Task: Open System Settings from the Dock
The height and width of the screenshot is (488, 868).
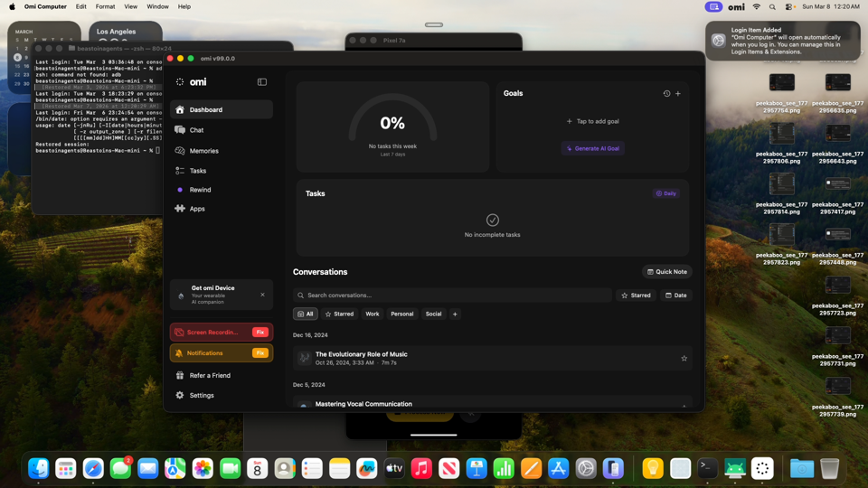Action: click(x=586, y=469)
